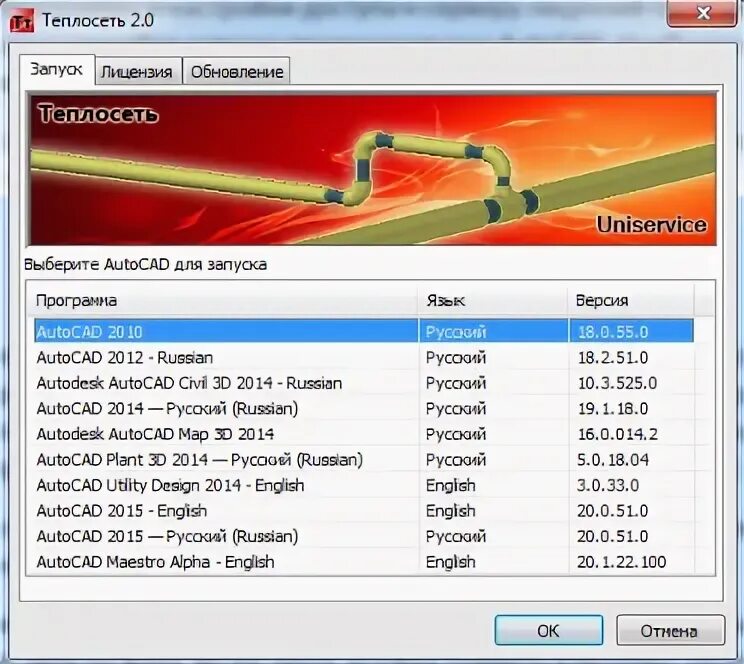Select AutoCAD 2014 — Русский (Russian)
This screenshot has height=664, width=744.
click(x=364, y=409)
